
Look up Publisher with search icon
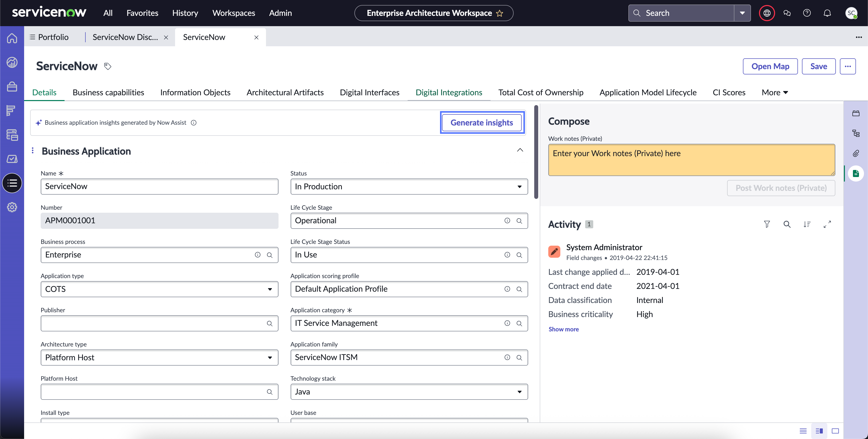pos(269,324)
